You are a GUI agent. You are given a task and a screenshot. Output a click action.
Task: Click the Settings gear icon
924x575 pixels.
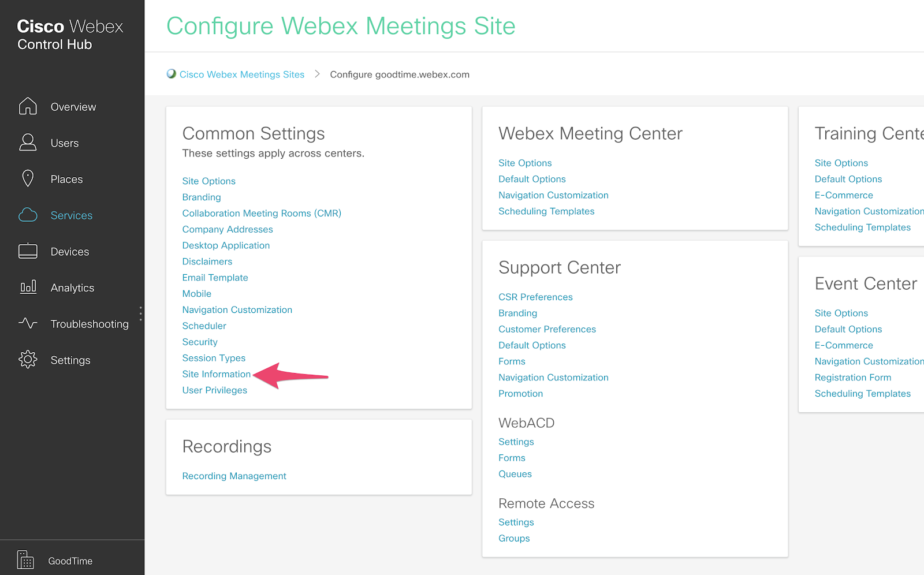tap(28, 360)
